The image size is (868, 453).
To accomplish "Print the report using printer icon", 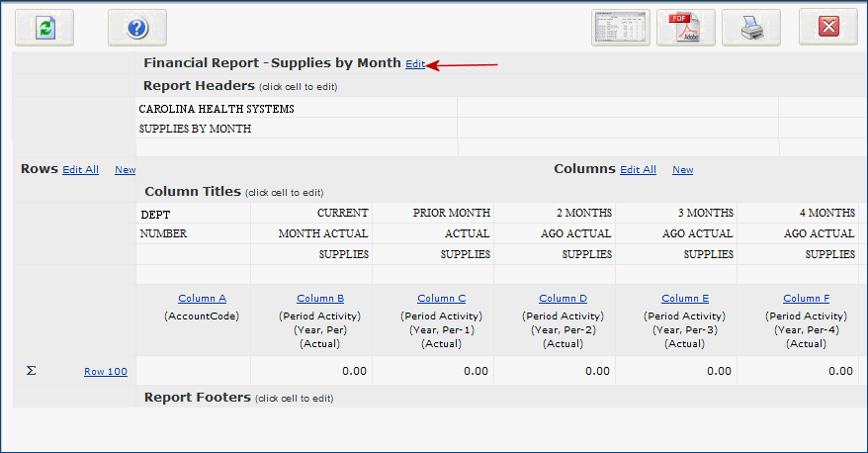I will click(x=750, y=28).
